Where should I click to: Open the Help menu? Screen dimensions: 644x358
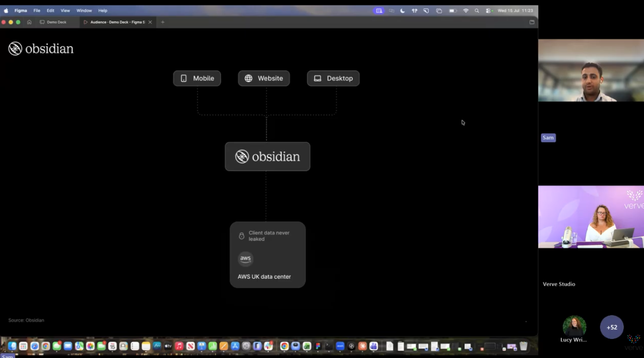coord(103,10)
